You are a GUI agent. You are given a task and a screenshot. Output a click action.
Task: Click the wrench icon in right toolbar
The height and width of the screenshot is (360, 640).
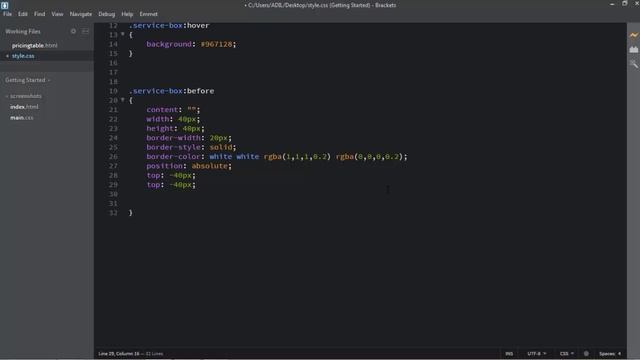click(633, 64)
